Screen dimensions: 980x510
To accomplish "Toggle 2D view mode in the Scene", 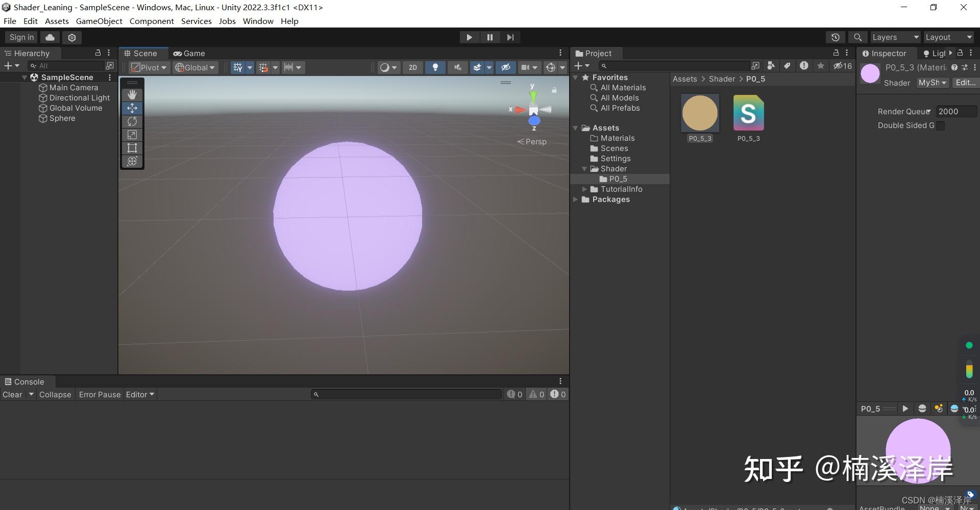I will pos(412,67).
